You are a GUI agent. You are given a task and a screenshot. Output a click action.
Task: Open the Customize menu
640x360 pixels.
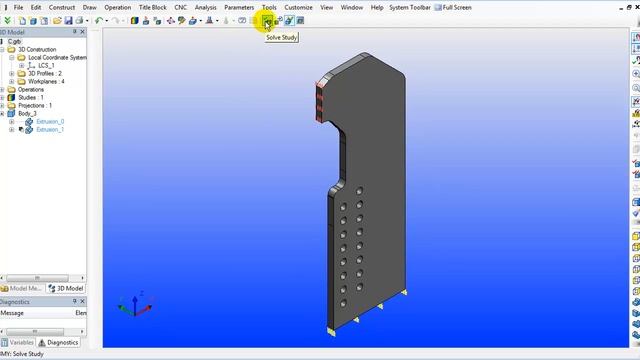(298, 7)
